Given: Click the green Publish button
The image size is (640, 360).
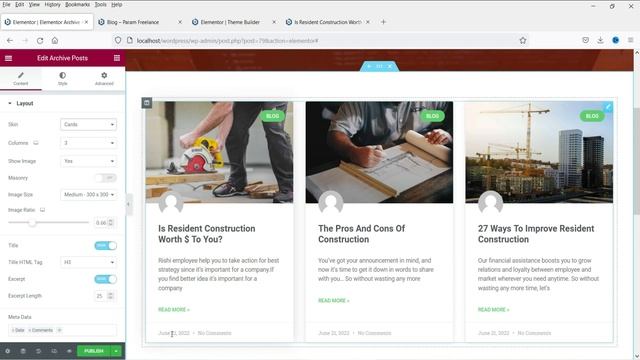Looking at the screenshot, I should point(94,351).
